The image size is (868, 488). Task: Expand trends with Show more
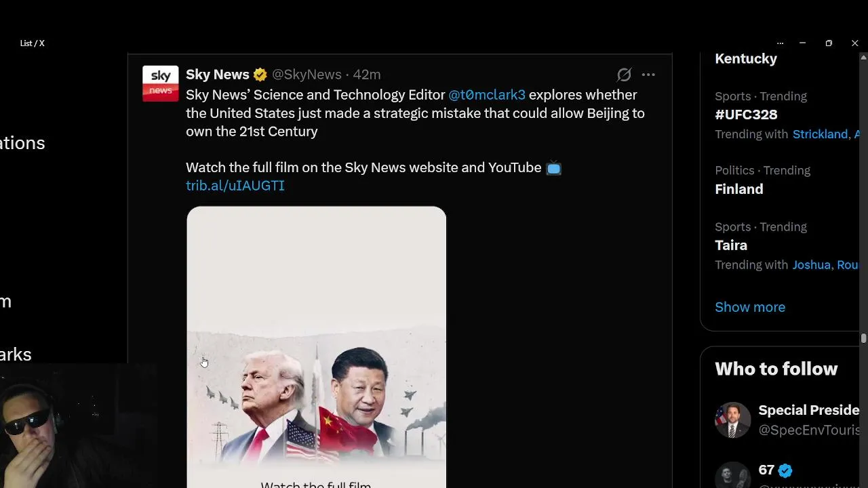(x=750, y=307)
